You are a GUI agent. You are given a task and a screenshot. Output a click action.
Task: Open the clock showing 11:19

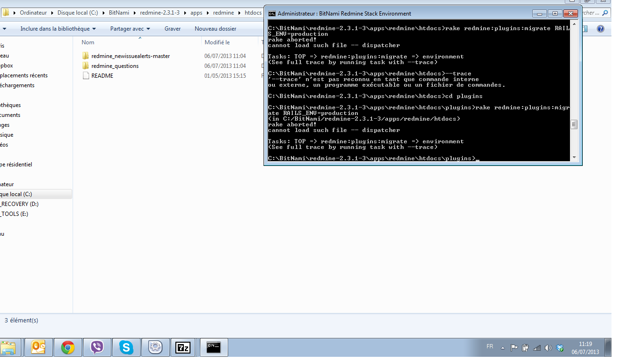(585, 348)
